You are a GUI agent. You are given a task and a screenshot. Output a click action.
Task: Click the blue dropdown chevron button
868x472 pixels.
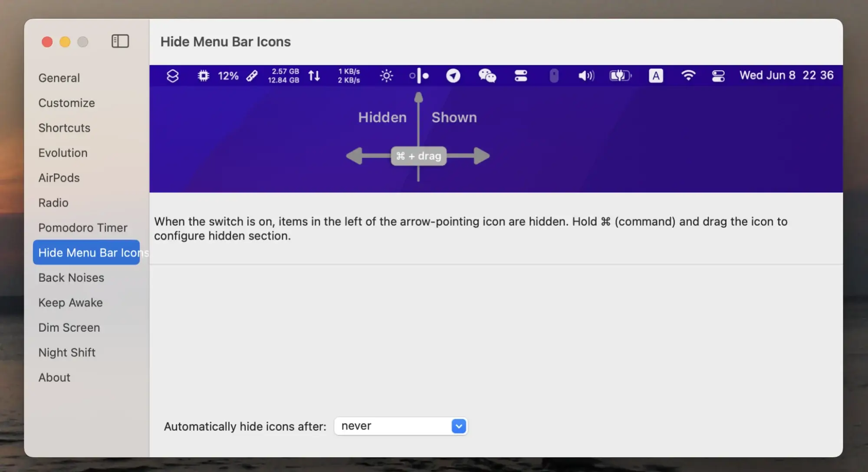pyautogui.click(x=459, y=426)
